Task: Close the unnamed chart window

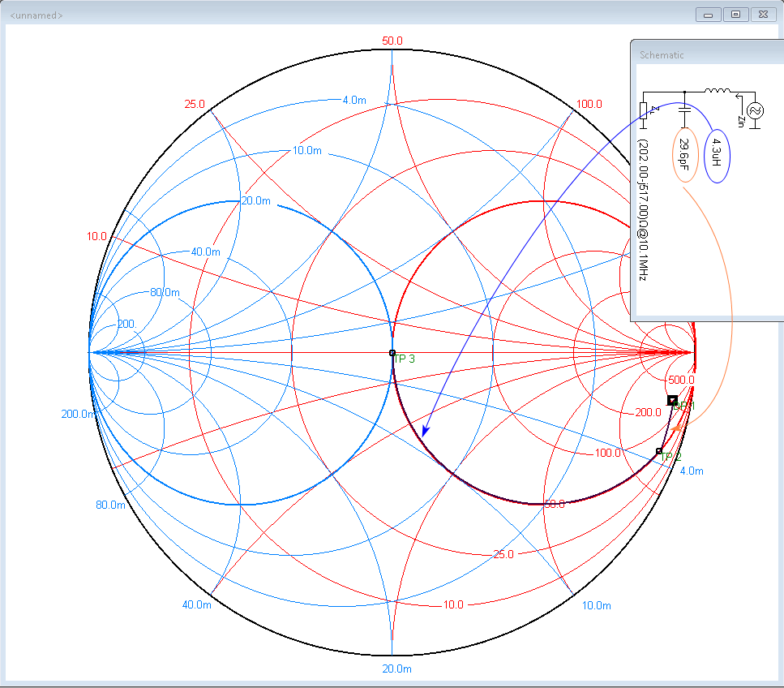Action: 762,15
